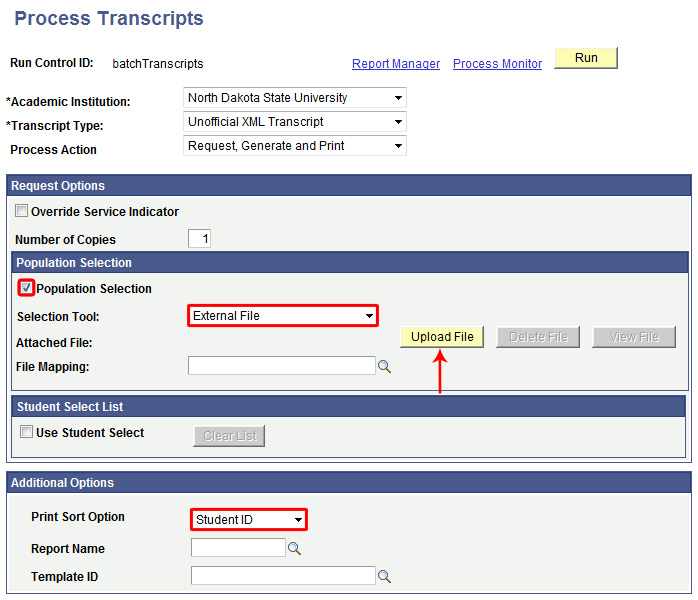Image resolution: width=698 pixels, height=600 pixels.
Task: Enable the Override Service Indicator checkbox
Action: [22, 212]
